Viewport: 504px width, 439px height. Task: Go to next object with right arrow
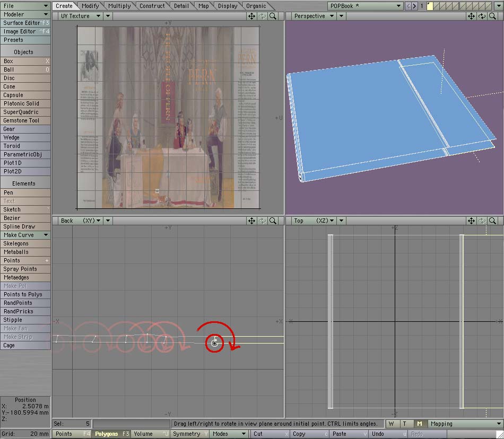[414, 6]
